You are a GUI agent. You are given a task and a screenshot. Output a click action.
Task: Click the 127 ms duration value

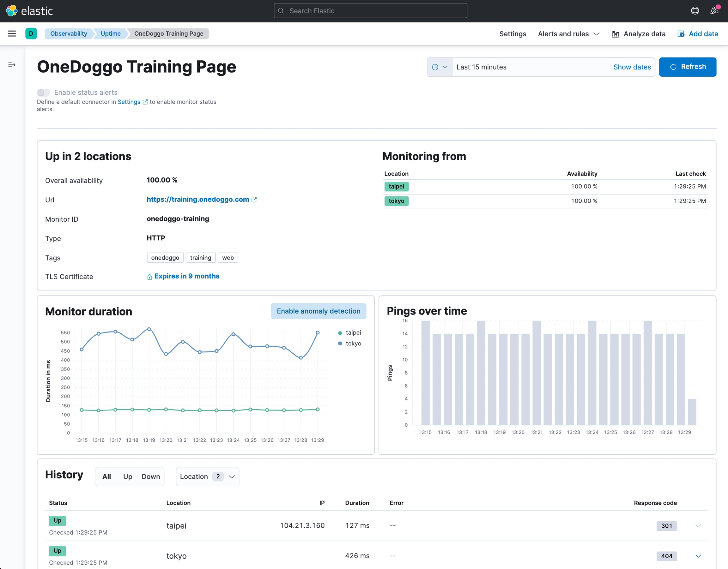click(x=357, y=525)
